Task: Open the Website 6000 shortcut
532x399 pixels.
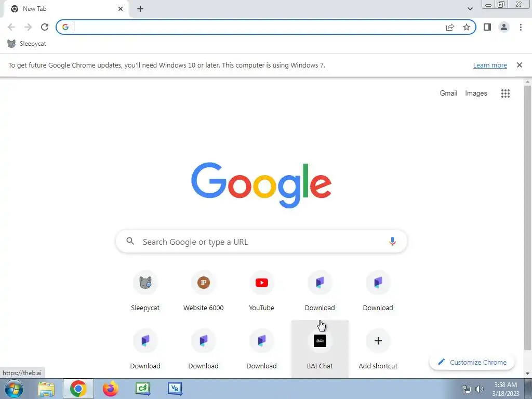Action: (x=204, y=292)
